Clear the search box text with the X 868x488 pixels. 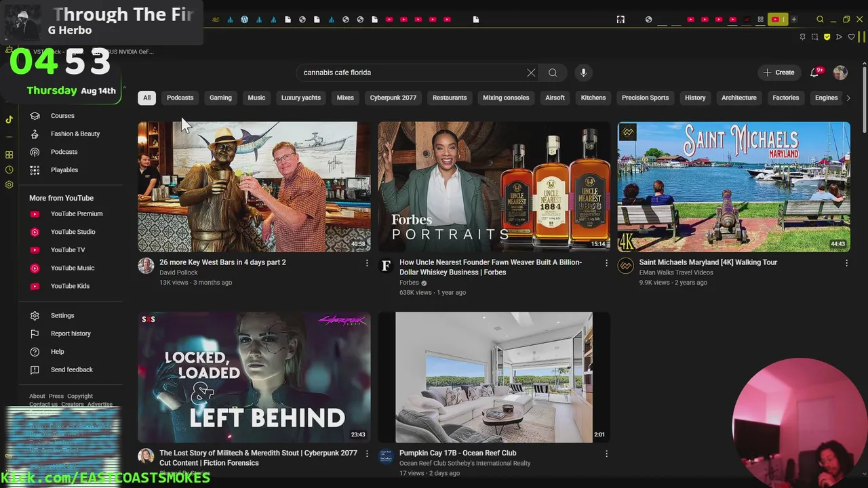[x=531, y=73]
